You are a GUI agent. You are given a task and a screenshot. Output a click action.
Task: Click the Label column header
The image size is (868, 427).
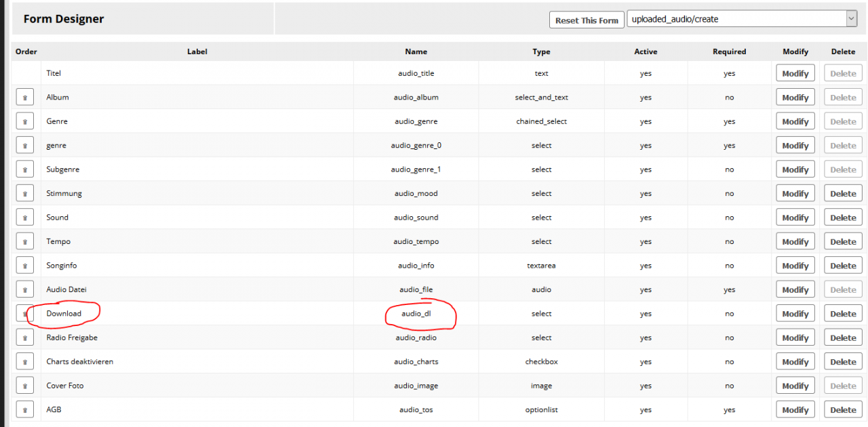coord(197,52)
